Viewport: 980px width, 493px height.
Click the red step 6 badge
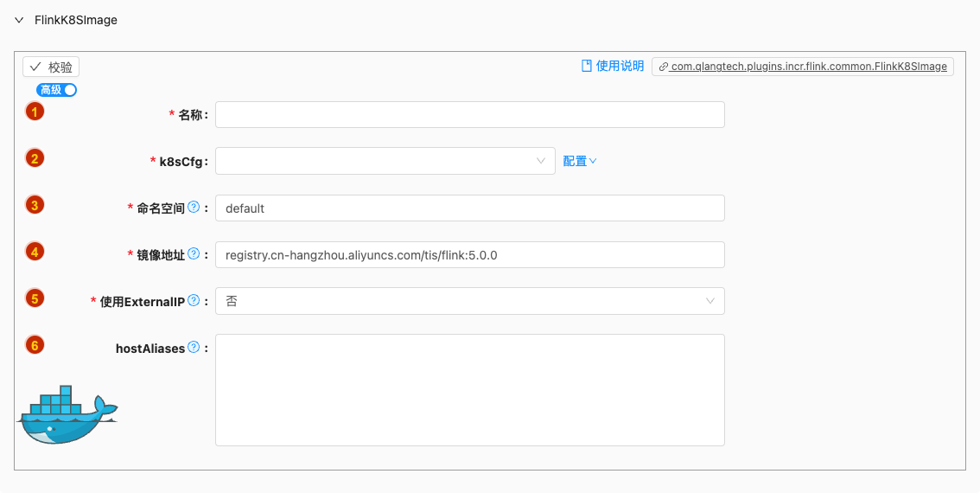tap(35, 345)
